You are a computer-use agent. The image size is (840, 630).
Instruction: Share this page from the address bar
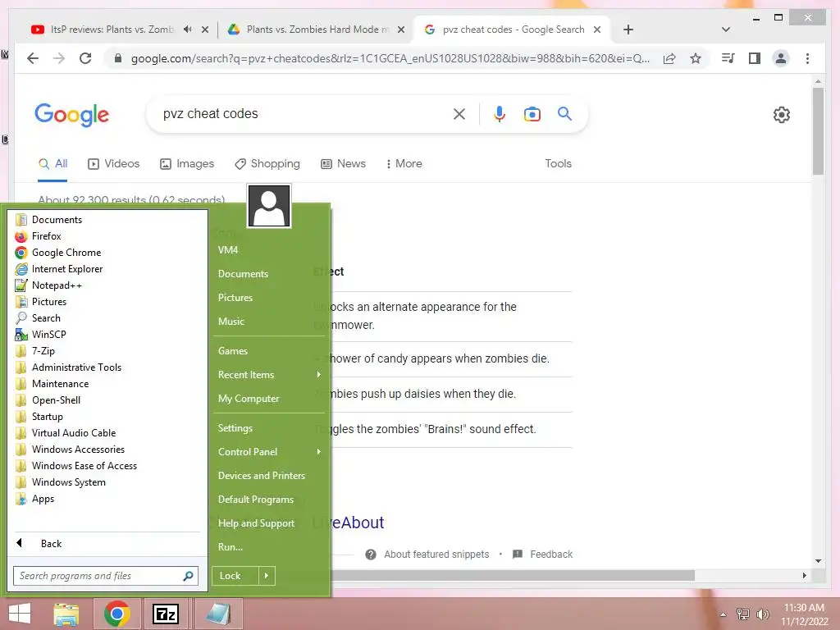(x=669, y=58)
